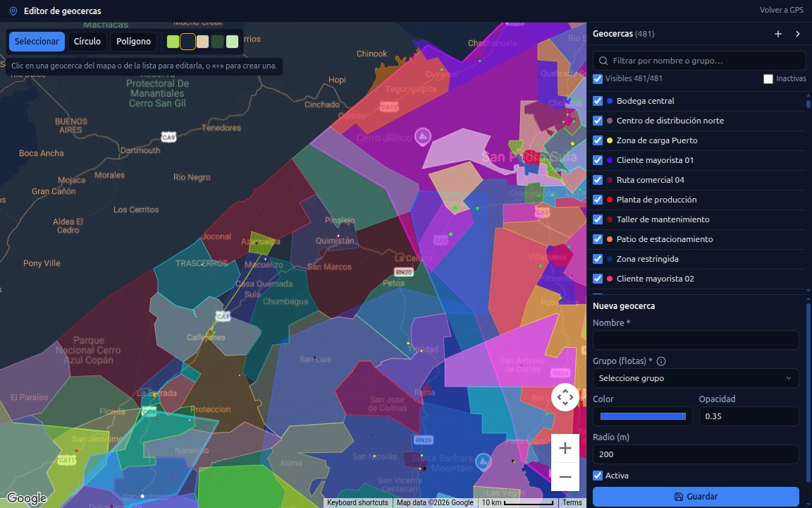812x508 pixels.
Task: Open the info icon next to Grupo (flotas)
Action: click(x=661, y=361)
